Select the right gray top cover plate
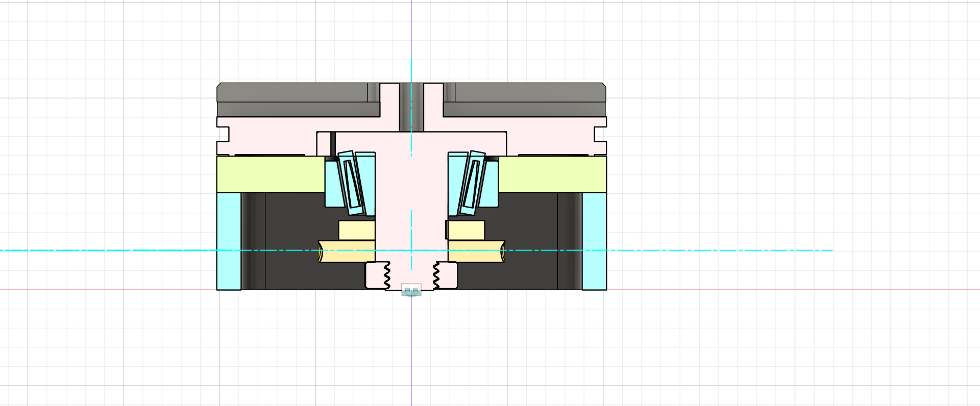The image size is (980, 406). point(525,100)
